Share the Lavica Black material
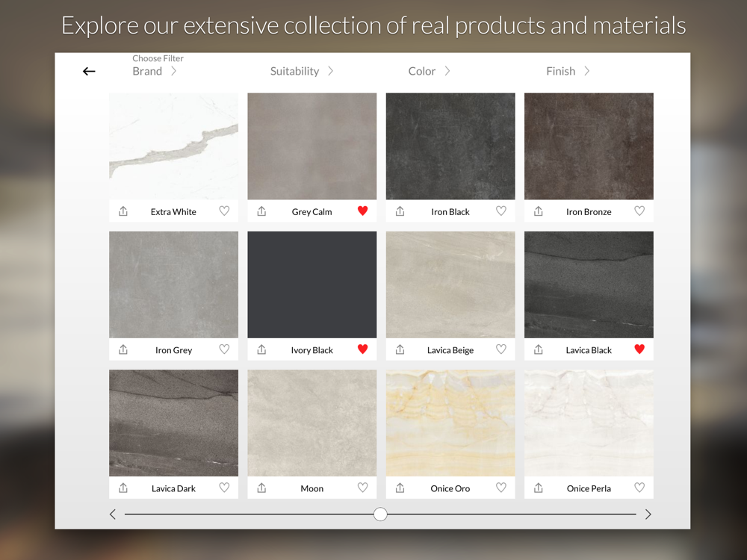Image resolution: width=747 pixels, height=560 pixels. click(x=539, y=349)
